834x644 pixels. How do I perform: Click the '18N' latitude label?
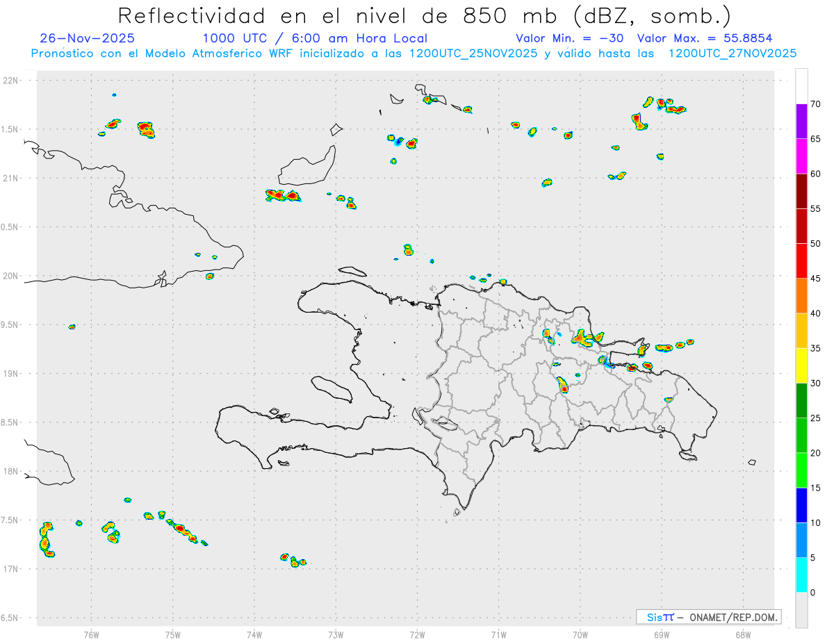click(x=12, y=471)
